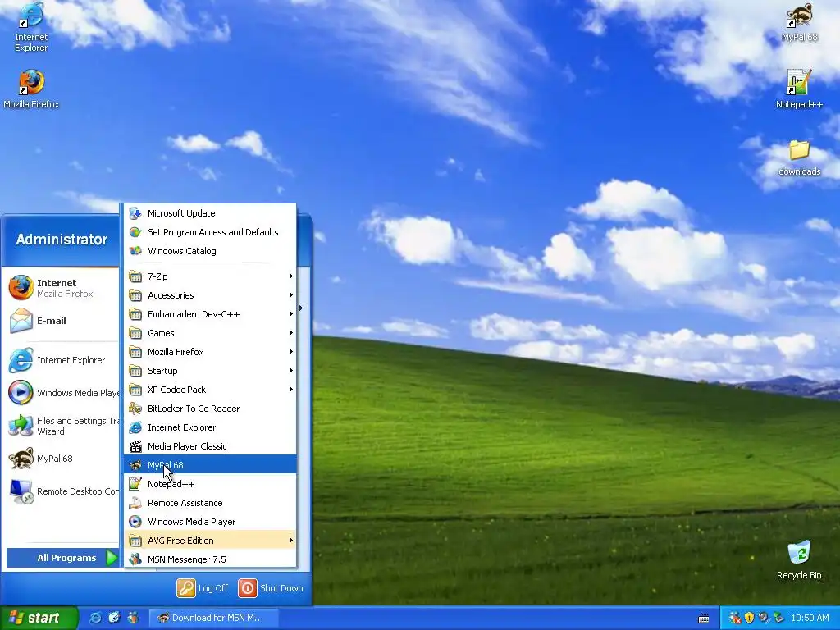Click the yellow security shield tray icon
Image resolution: width=840 pixels, height=630 pixels.
click(x=749, y=618)
